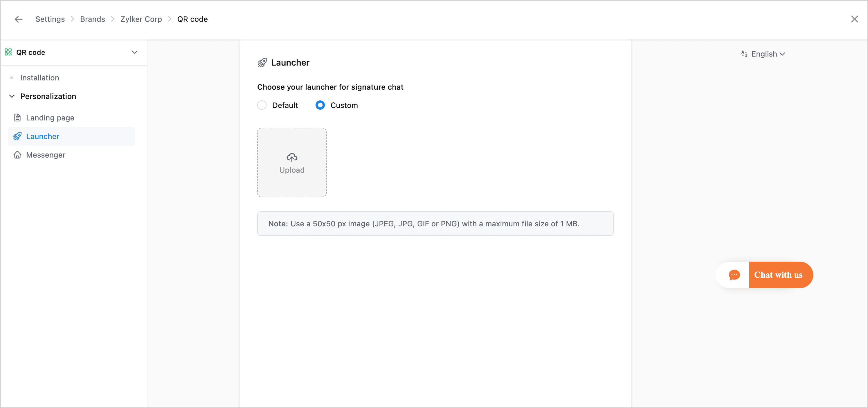Open the Installation menu item
868x408 pixels.
point(39,78)
